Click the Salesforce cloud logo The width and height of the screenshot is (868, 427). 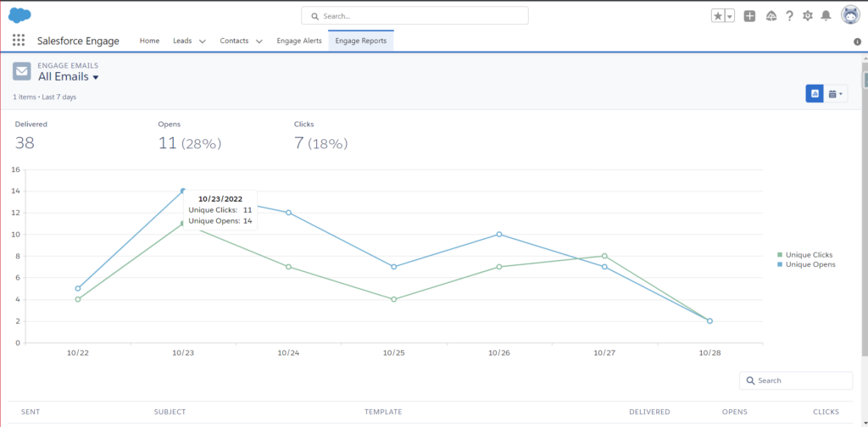click(x=19, y=15)
